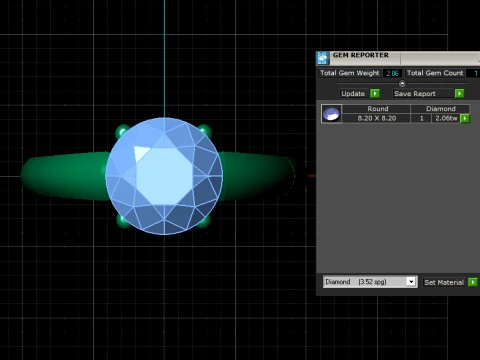
Task: Click the Set Material label
Action: [x=444, y=282]
